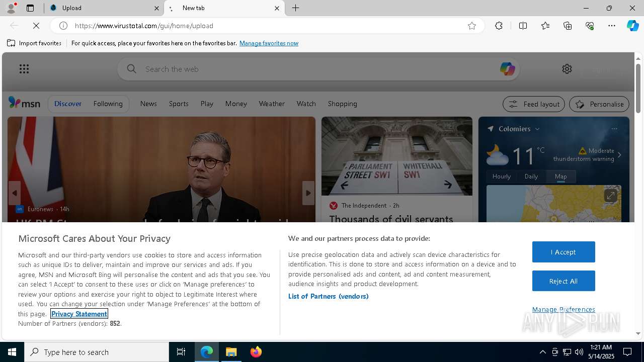The image size is (644, 362).
Task: Open the Watch section
Action: [x=306, y=104]
